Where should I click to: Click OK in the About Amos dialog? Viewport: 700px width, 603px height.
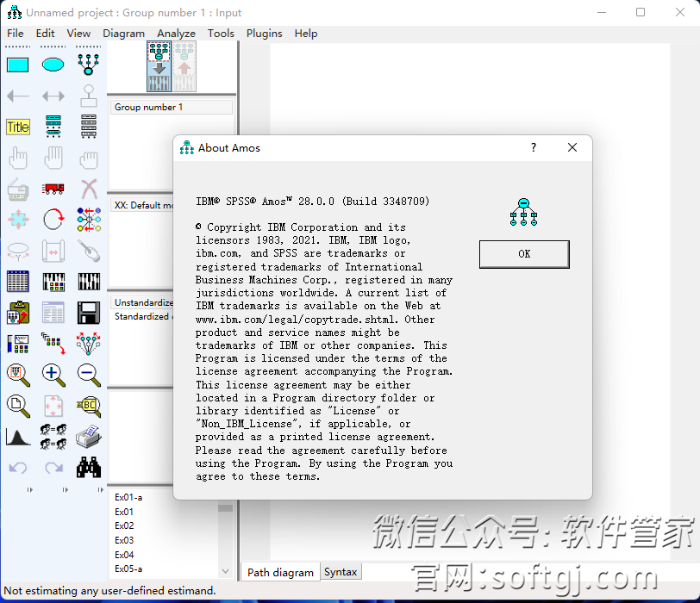[524, 254]
